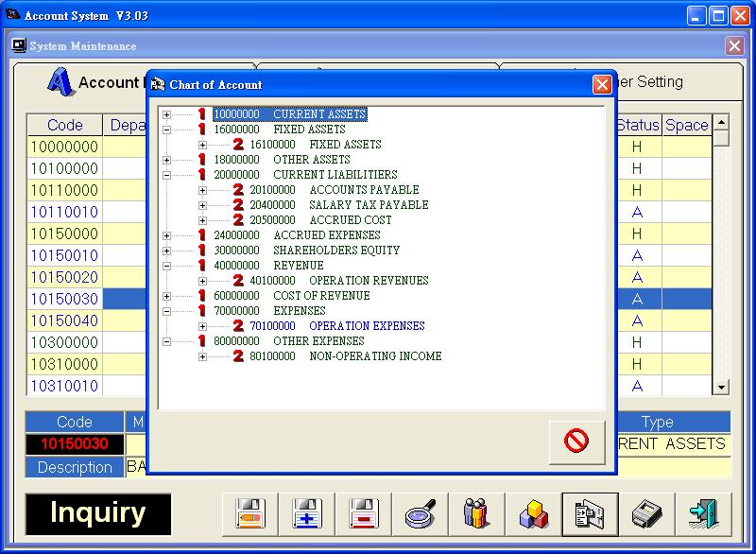Viewport: 756px width, 554px height.
Task: Select 80100000 NON-OPERATING INCOME tree item
Action: point(346,356)
